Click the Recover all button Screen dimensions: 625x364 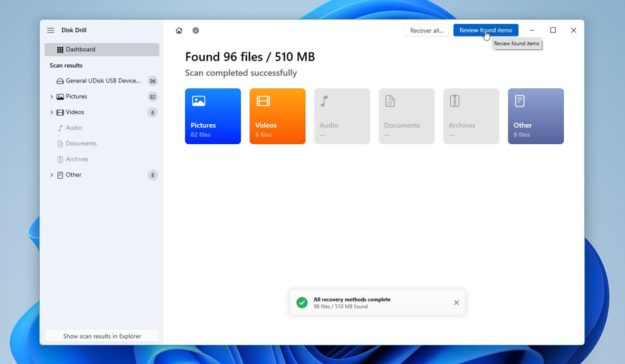(x=426, y=31)
